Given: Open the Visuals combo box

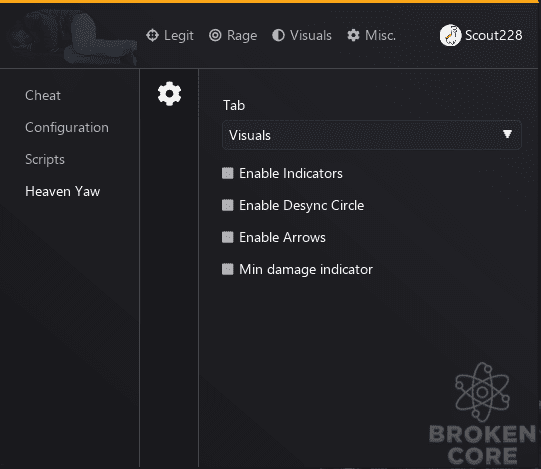Looking at the screenshot, I should (x=372, y=135).
